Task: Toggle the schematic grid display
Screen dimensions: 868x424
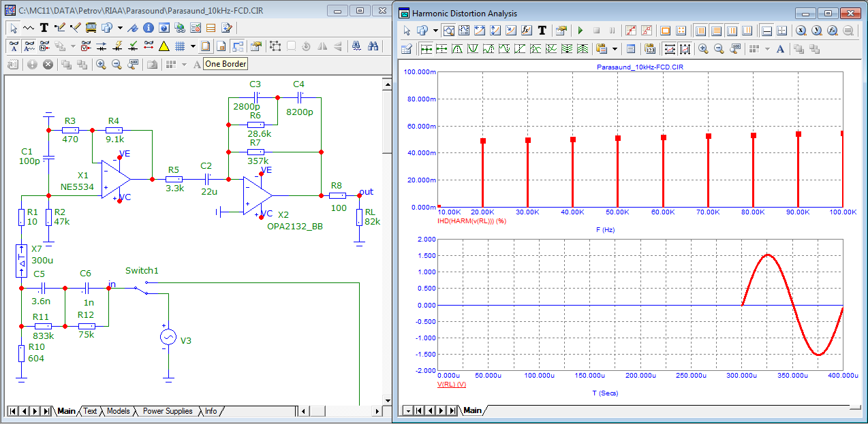Action: pos(180,46)
